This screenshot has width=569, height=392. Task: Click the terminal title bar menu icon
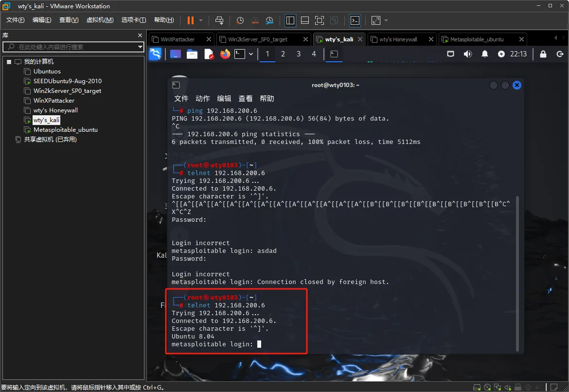(176, 85)
